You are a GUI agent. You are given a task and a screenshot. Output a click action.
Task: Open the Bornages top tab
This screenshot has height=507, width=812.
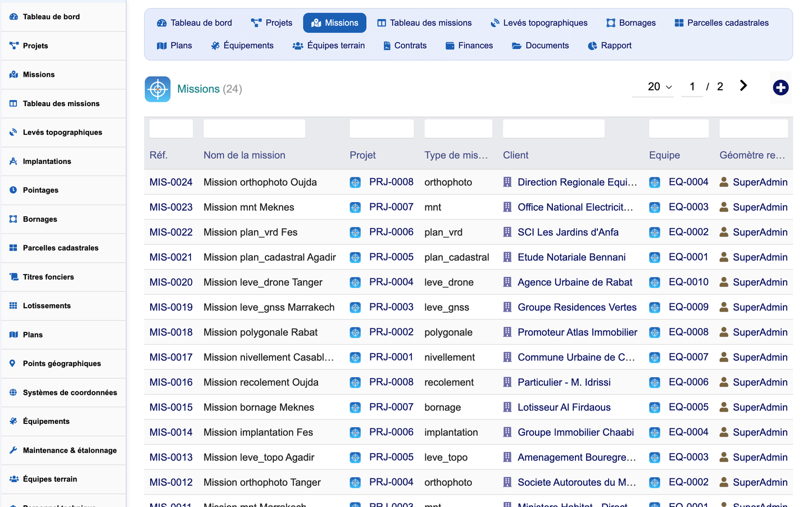(x=631, y=23)
